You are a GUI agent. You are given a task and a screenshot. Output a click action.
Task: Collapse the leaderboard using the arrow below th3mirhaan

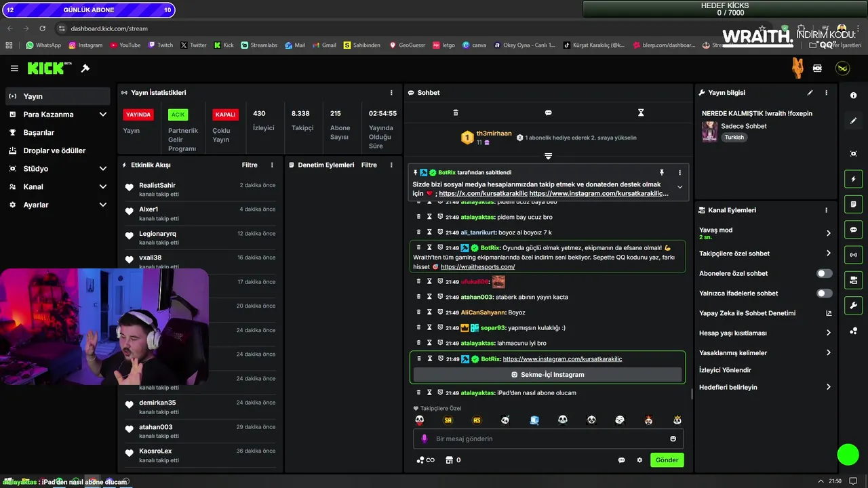[548, 156]
